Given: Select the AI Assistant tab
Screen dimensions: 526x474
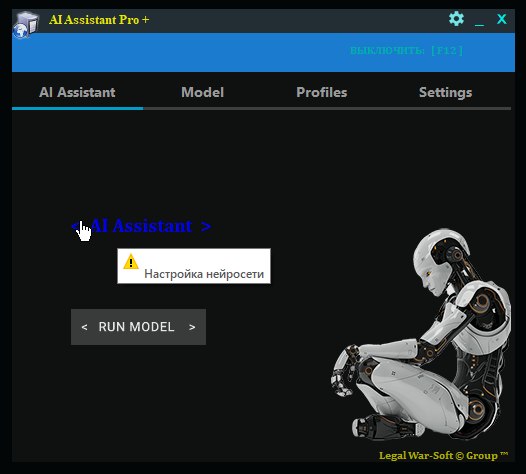Looking at the screenshot, I should tap(77, 92).
